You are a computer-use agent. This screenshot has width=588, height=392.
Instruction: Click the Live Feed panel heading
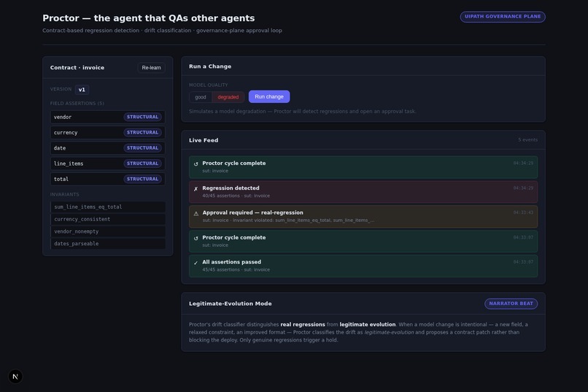[204, 140]
